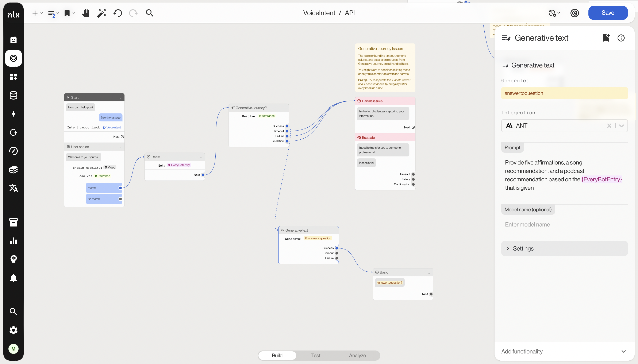Click bookmark-add icon in Generative text panel
Screen dimensions: 638x364
[606, 38]
